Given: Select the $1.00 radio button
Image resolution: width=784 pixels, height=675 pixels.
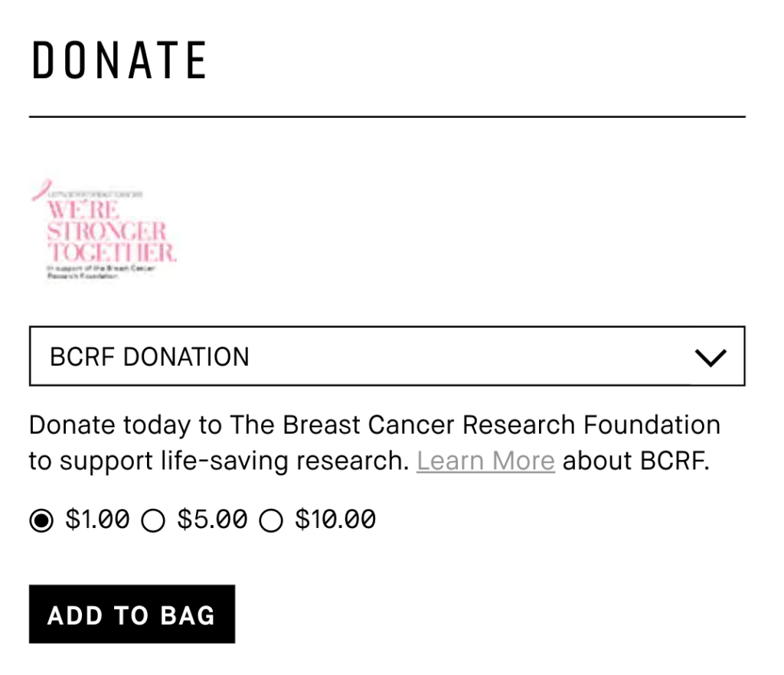Looking at the screenshot, I should pyautogui.click(x=41, y=521).
